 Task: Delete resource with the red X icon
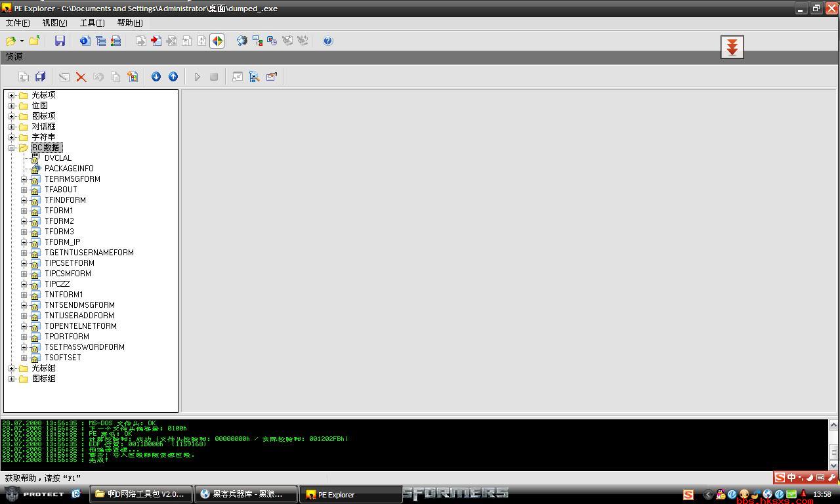pyautogui.click(x=81, y=77)
